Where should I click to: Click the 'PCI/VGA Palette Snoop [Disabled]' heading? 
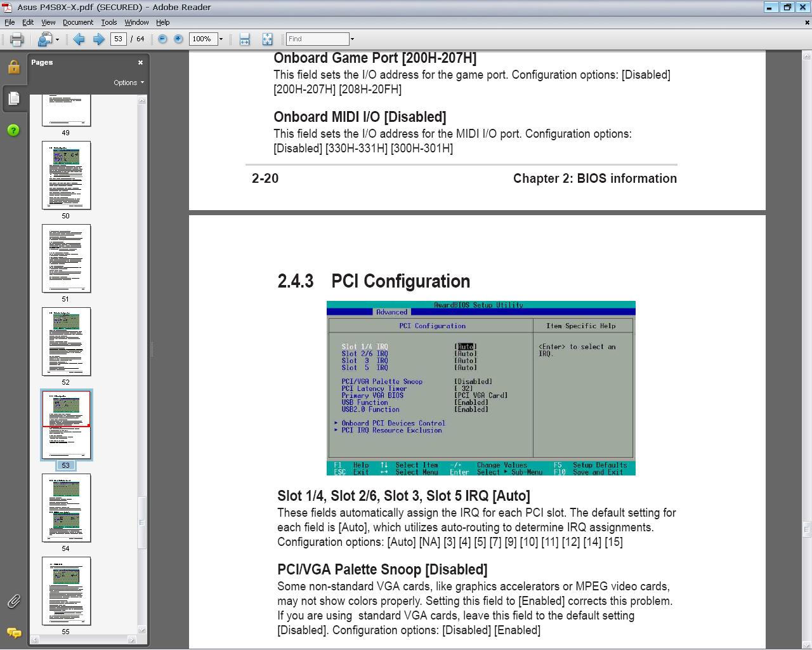click(x=382, y=569)
